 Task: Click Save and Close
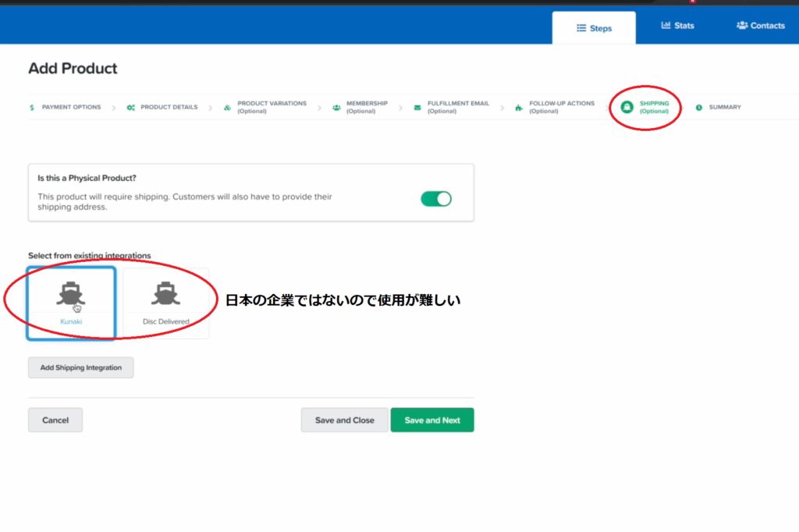344,420
